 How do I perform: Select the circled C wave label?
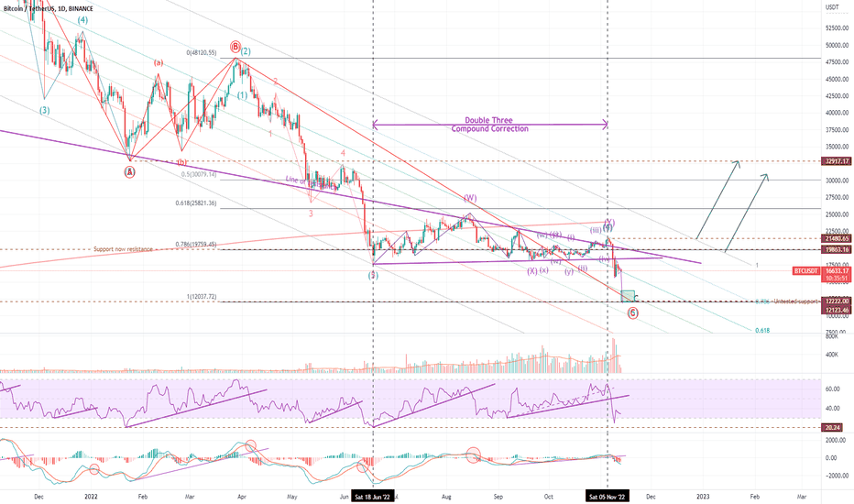click(x=632, y=312)
